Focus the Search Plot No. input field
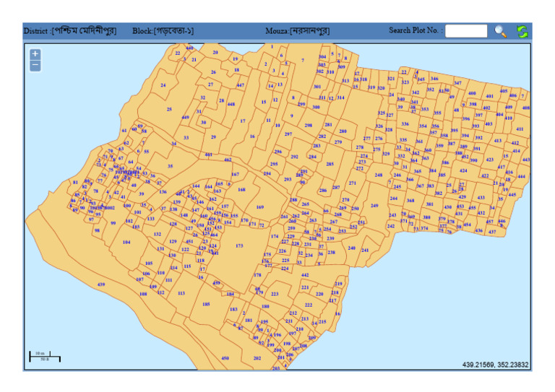This screenshot has height=392, width=555. 466,31
